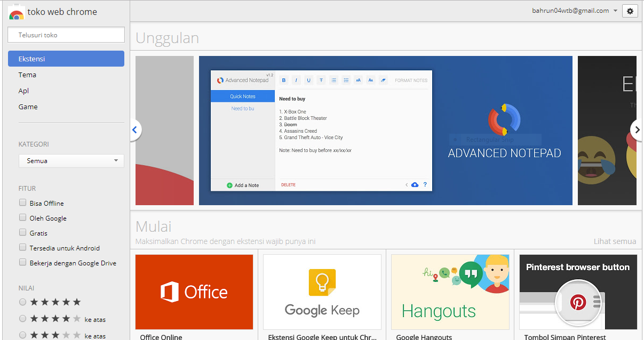Click the FORMAT NOTES label
Viewport: 644px width, 340px height.
(x=411, y=80)
